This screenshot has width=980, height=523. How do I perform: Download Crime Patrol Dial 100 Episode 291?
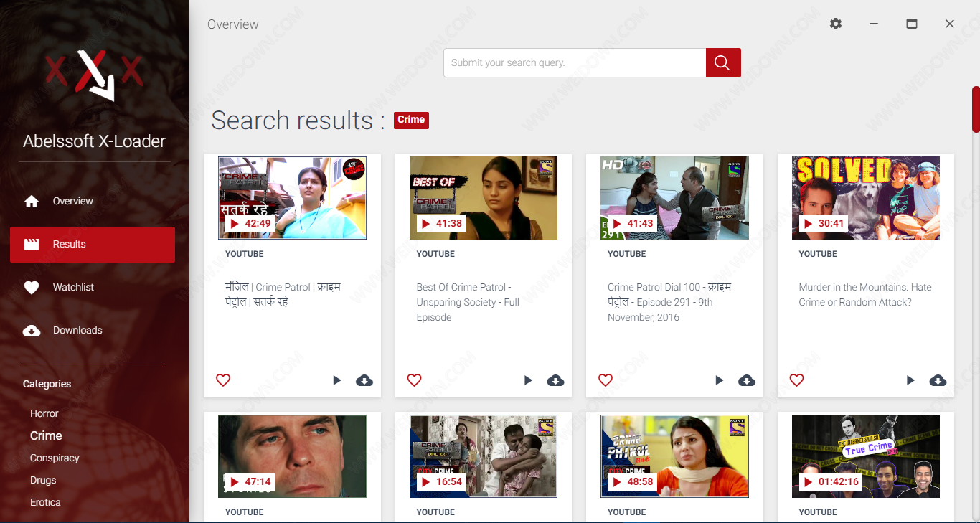tap(747, 380)
